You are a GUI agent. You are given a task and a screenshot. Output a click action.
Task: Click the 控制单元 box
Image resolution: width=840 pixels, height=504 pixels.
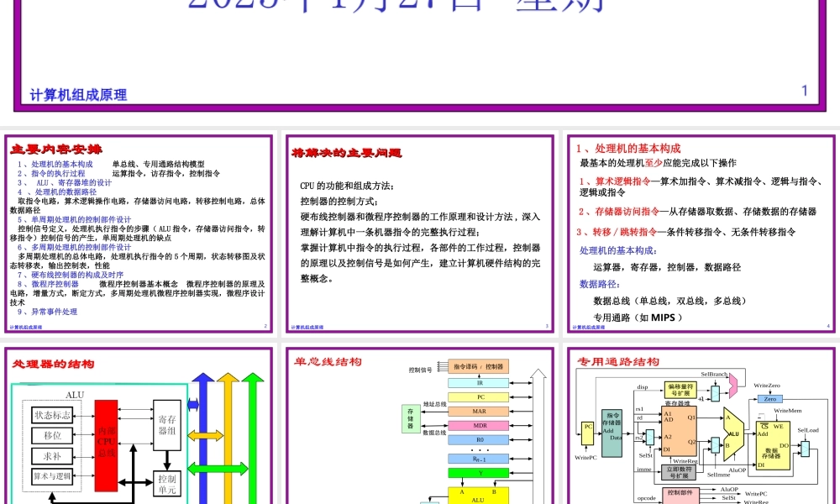(167, 484)
